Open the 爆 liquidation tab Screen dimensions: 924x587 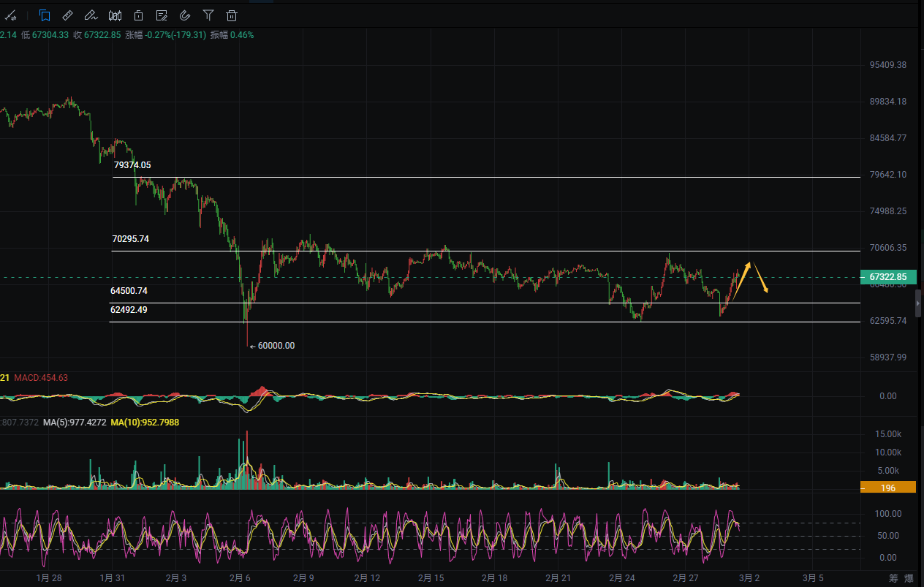coord(909,578)
